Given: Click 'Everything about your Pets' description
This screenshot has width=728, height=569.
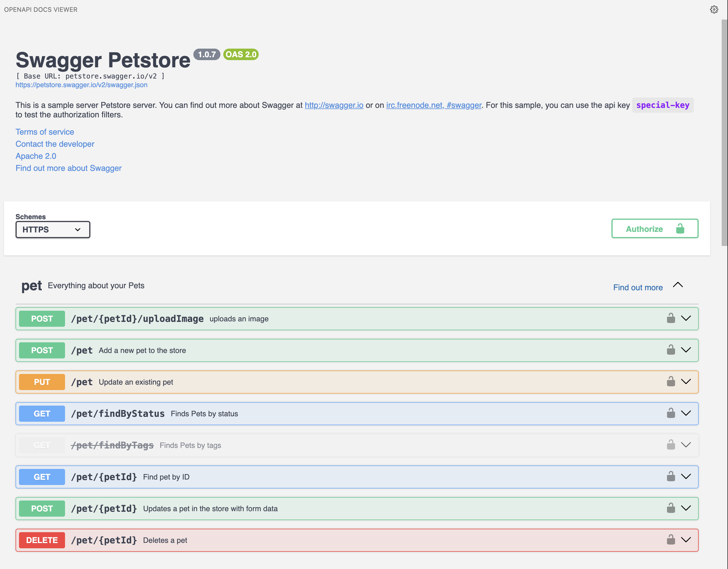Looking at the screenshot, I should pos(96,286).
